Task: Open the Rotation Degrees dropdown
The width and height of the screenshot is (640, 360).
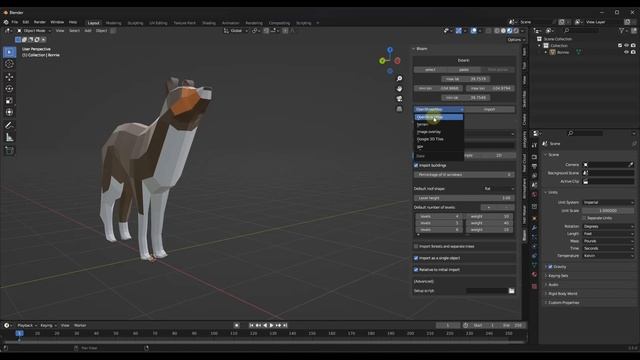Action: tap(608, 227)
